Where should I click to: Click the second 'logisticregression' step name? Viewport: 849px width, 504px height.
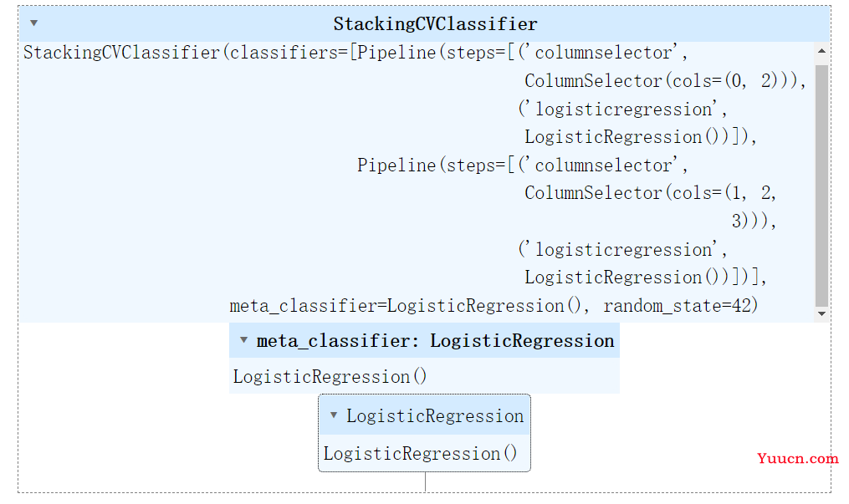[x=622, y=250]
